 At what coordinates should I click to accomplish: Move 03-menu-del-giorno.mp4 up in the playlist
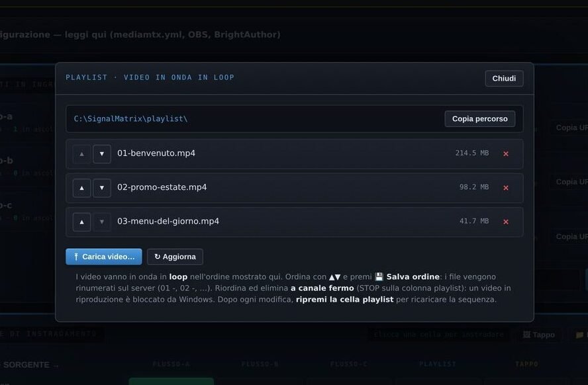tap(81, 222)
